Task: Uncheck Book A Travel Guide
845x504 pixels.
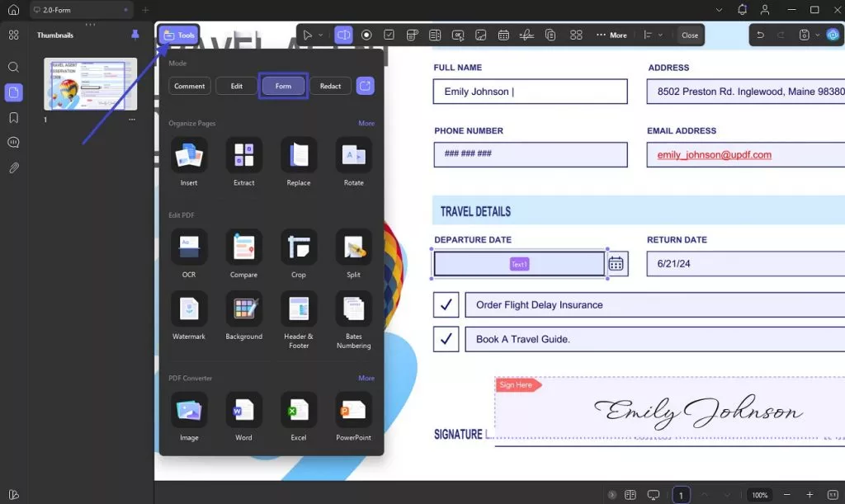Action: pos(446,339)
